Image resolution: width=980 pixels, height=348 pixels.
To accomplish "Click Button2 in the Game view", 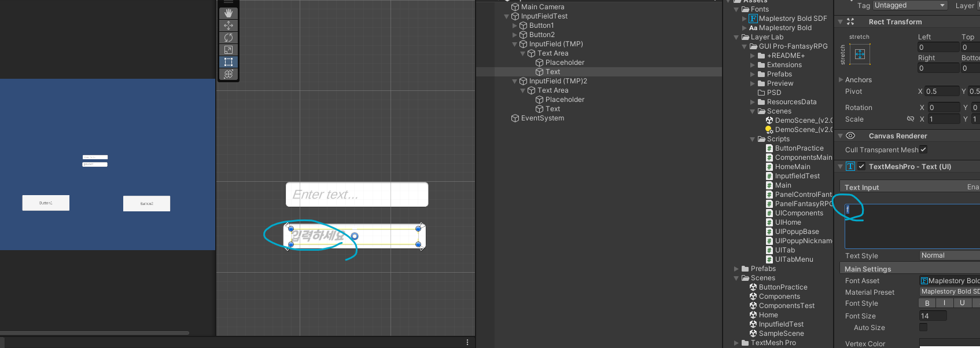I will [x=146, y=203].
